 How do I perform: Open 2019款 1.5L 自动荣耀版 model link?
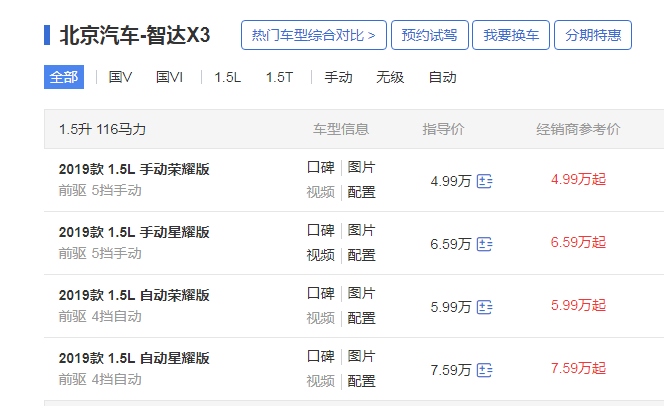(134, 296)
